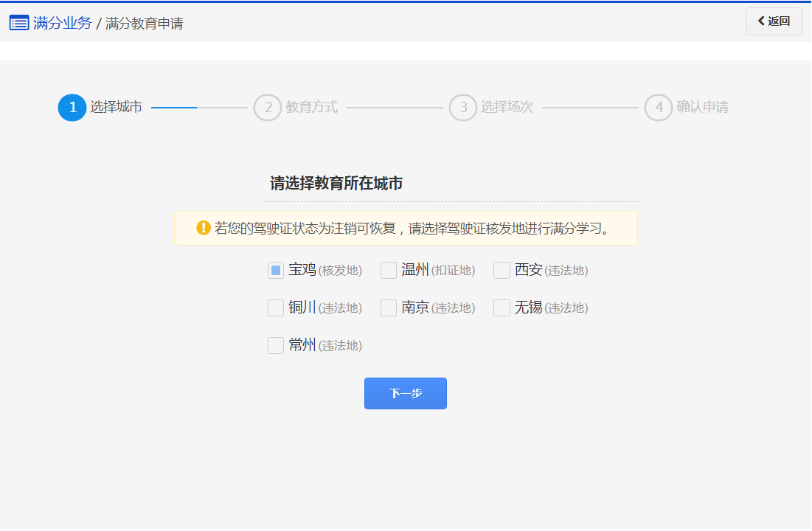
Task: Open the 满分业务 breadcrumb link
Action: [x=63, y=23]
